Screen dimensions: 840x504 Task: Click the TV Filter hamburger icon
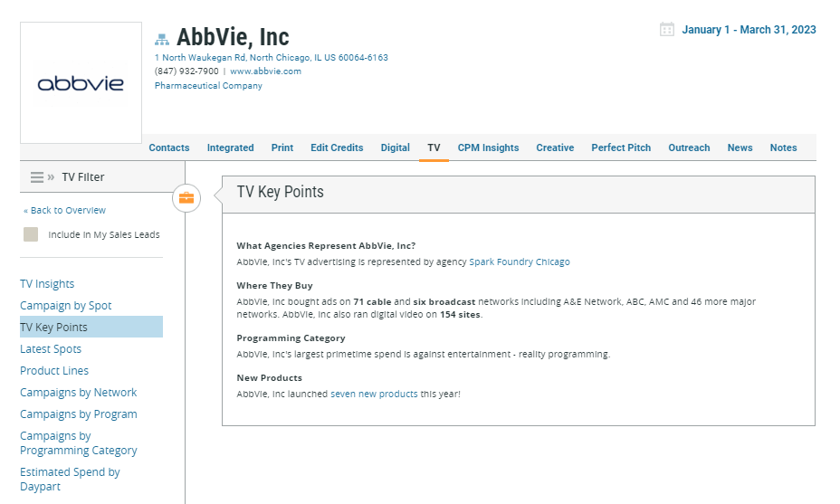coord(37,177)
